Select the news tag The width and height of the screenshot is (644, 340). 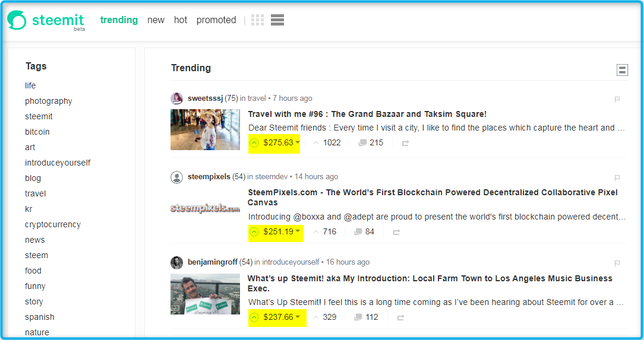click(34, 240)
